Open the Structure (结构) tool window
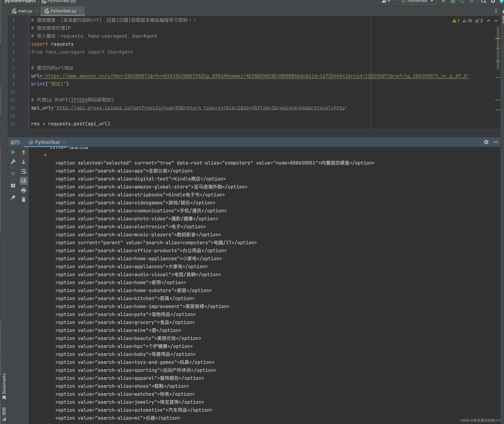 [4, 414]
